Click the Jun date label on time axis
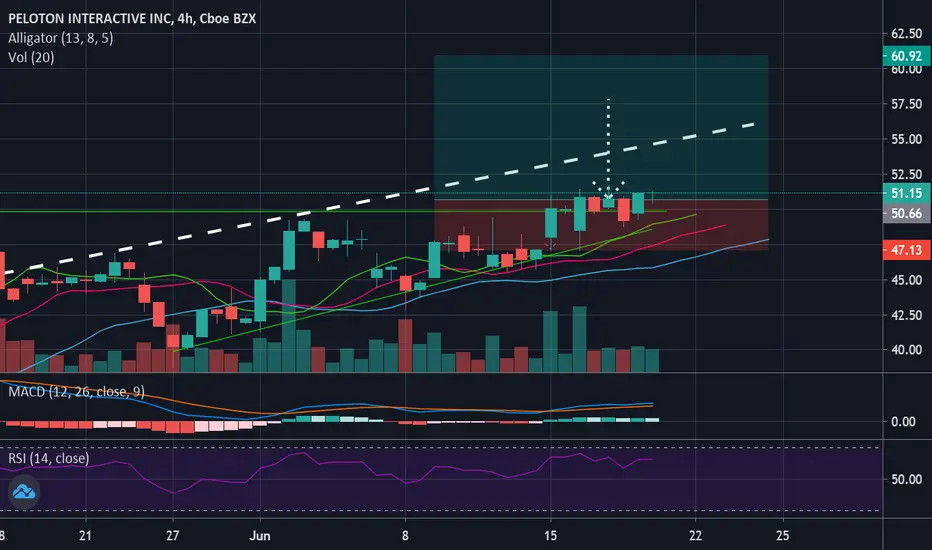Screen dimensions: 932x550 [260, 536]
